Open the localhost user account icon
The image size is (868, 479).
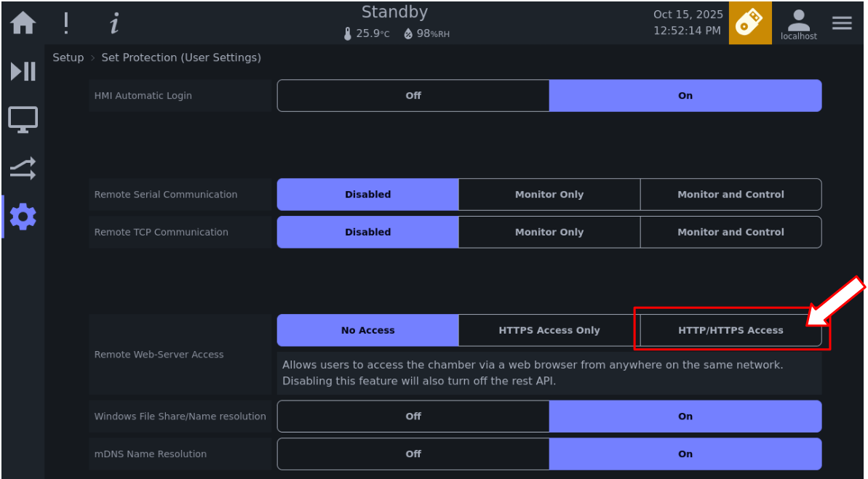[x=798, y=25]
